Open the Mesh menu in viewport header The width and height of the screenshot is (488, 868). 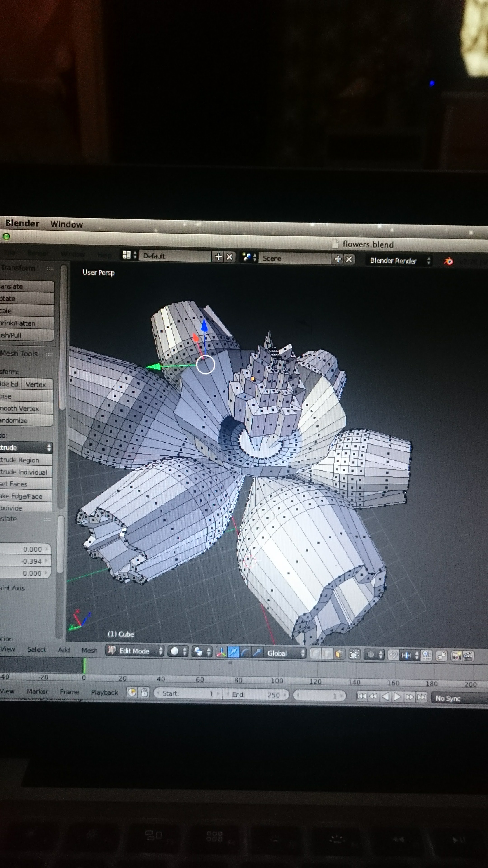pyautogui.click(x=89, y=650)
